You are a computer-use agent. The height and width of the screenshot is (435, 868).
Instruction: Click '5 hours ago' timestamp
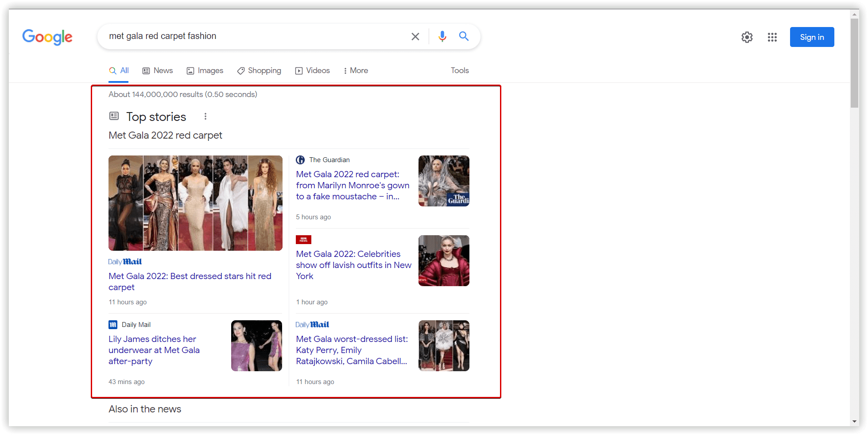coord(314,217)
